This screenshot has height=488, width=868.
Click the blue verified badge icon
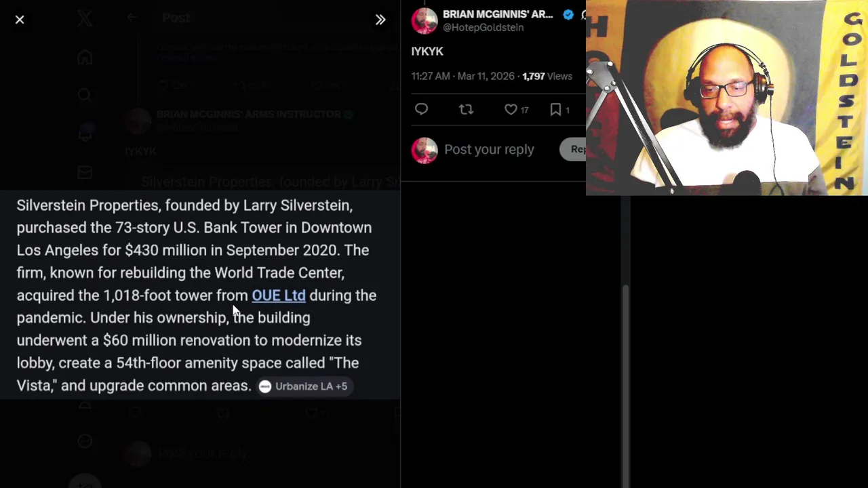pos(568,14)
